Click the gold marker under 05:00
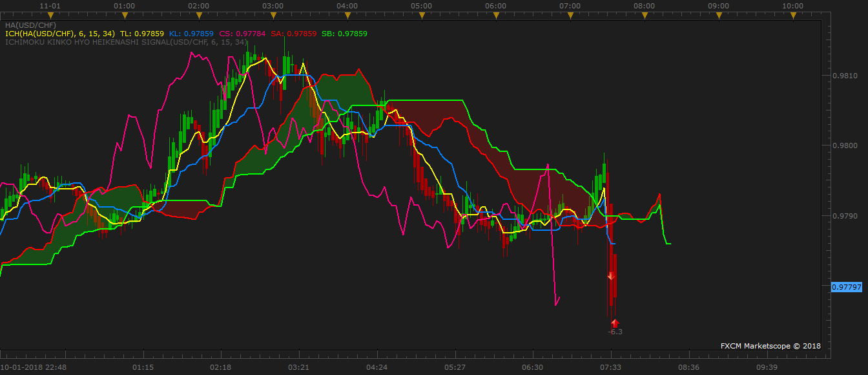The image size is (868, 375). tap(422, 14)
